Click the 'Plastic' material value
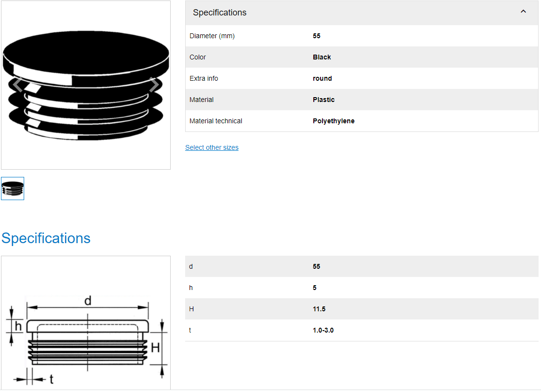This screenshot has width=541, height=392. (323, 100)
